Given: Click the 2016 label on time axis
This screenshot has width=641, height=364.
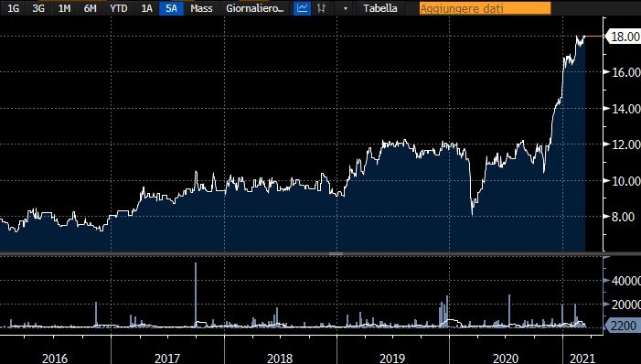Looking at the screenshot, I should coord(55,359).
